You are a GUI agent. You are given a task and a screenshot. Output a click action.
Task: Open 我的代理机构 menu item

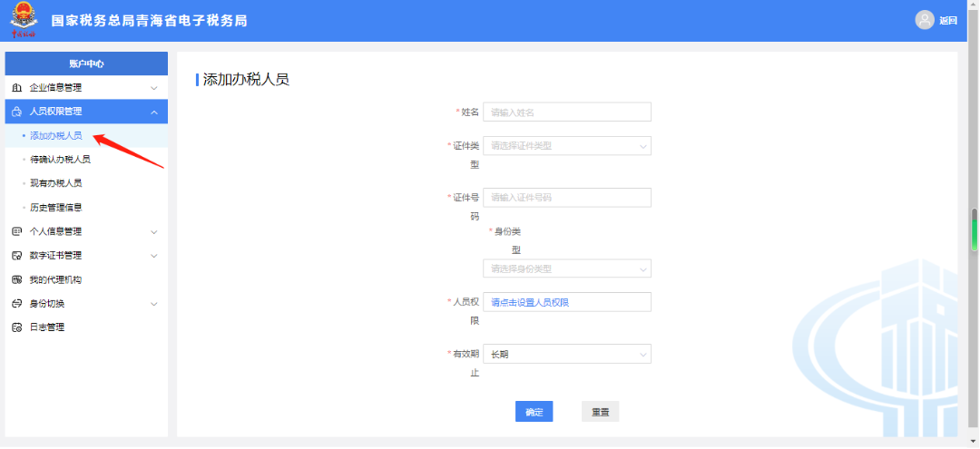pyautogui.click(x=86, y=279)
